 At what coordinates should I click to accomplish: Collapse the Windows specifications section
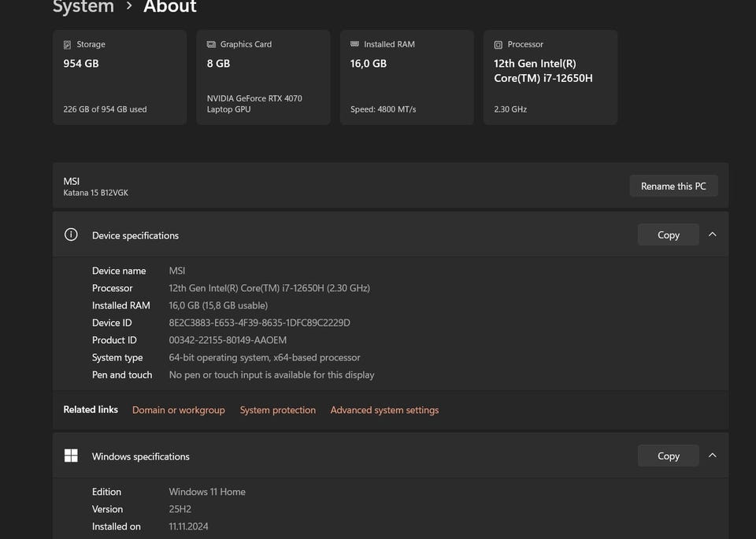click(712, 456)
